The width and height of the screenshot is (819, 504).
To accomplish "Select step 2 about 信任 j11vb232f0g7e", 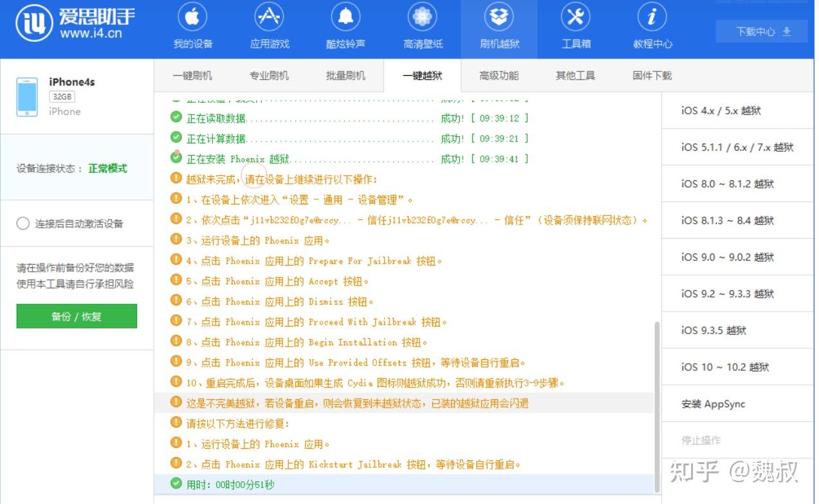I will [x=404, y=220].
